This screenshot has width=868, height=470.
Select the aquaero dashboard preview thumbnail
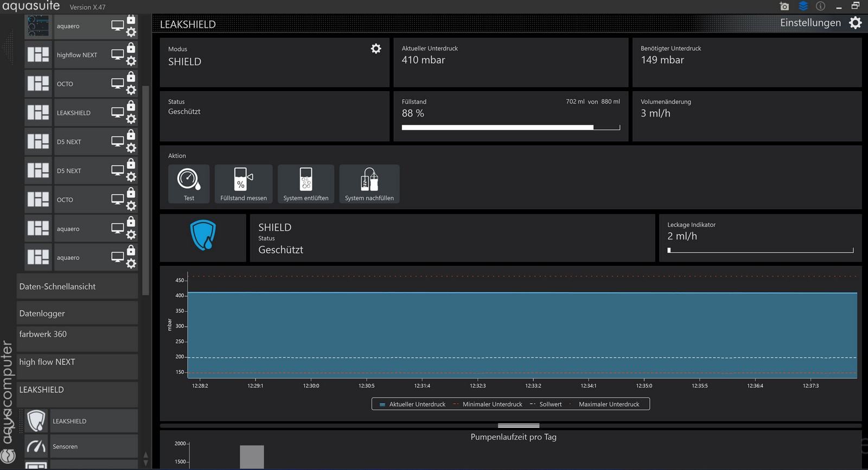point(38,26)
